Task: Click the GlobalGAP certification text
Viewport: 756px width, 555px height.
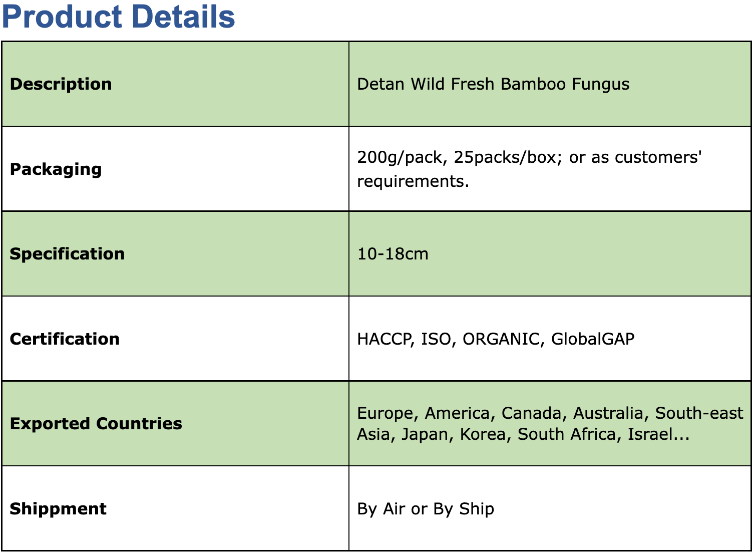Action: 592,339
